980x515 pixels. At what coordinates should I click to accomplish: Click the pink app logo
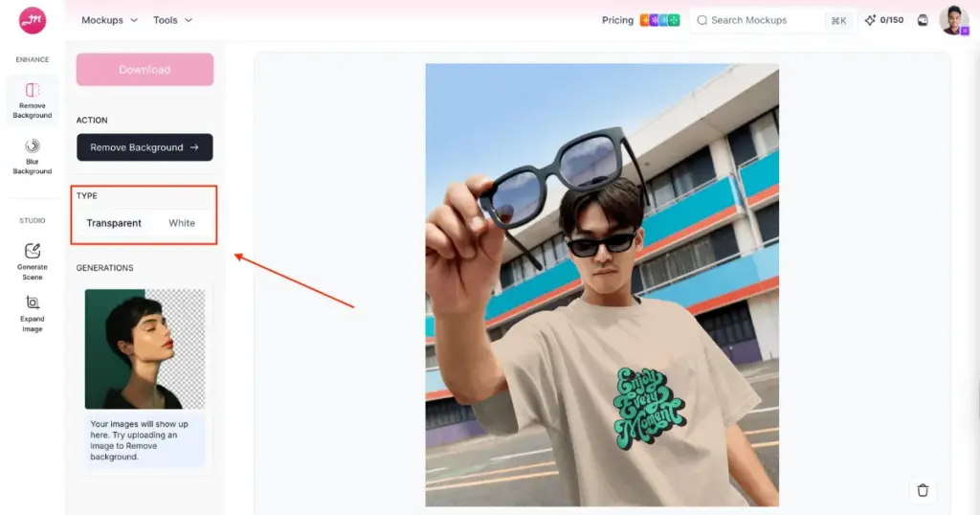(x=33, y=21)
